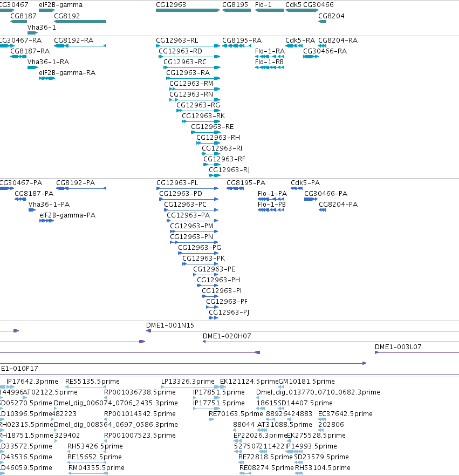
Task: Click EST RP001036738.5prime
Action: coord(140,392)
